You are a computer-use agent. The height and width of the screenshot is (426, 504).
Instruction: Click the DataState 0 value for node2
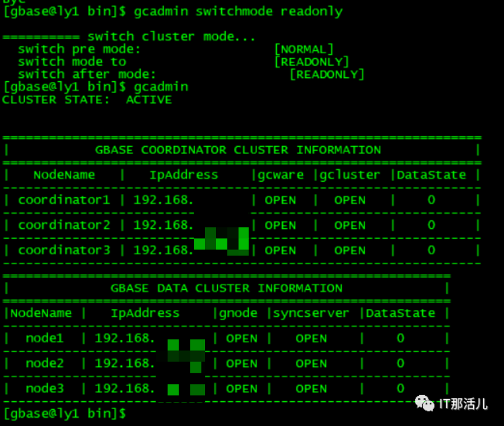(x=400, y=364)
